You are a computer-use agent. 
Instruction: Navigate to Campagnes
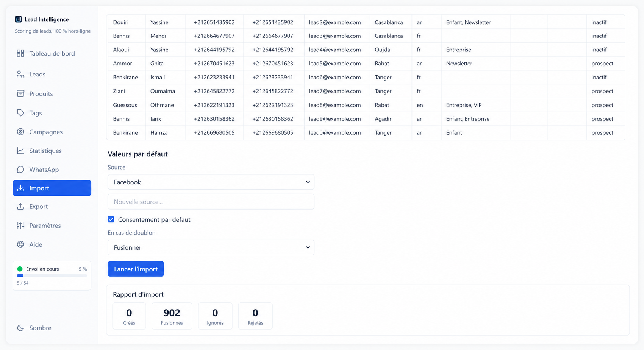(52, 132)
